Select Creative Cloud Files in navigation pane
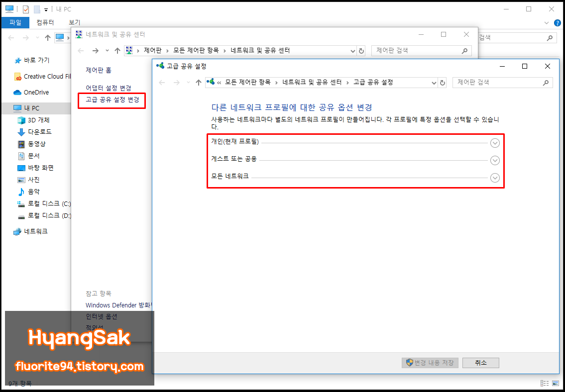Screen dimensions: 565x392 click(x=42, y=76)
